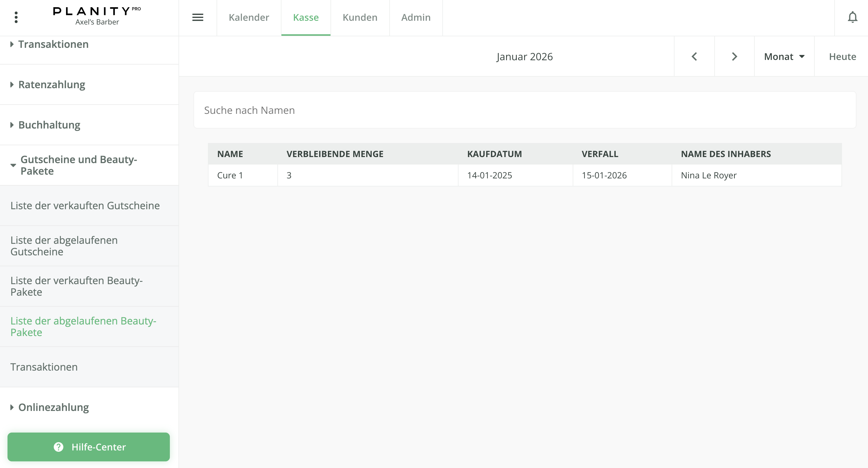The height and width of the screenshot is (468, 868).
Task: Expand the Buchhaltung section
Action: click(49, 125)
